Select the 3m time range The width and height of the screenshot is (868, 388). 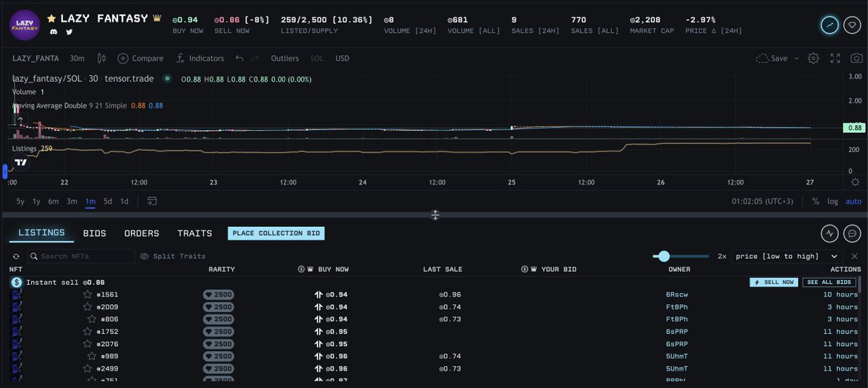72,202
